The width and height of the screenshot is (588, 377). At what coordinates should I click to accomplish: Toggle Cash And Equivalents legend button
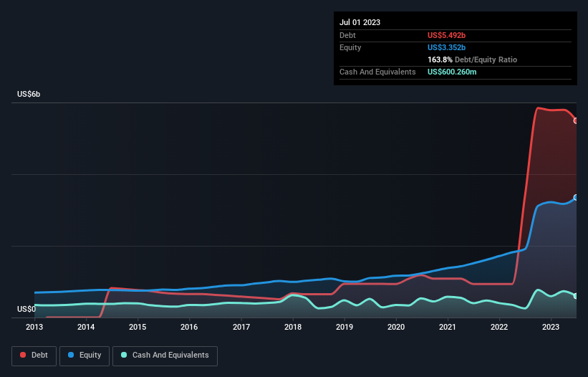click(x=165, y=355)
